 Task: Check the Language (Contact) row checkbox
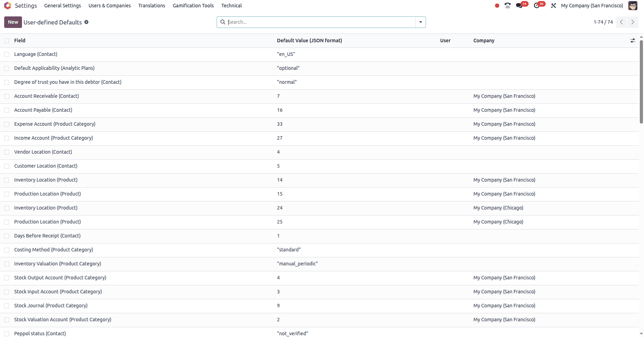[x=7, y=54]
